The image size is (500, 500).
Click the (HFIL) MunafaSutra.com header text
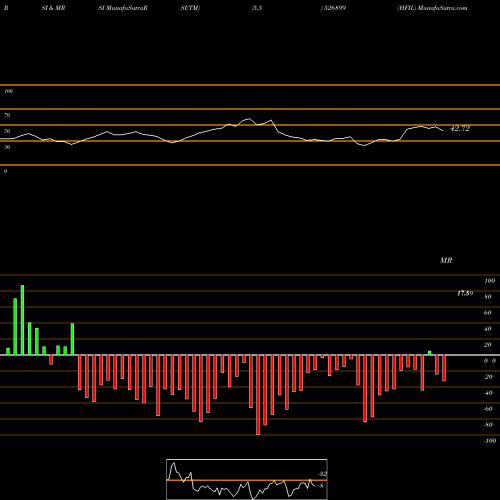coord(432,8)
